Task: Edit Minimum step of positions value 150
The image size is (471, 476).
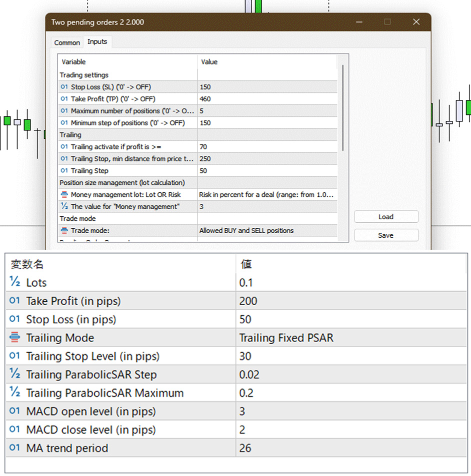Action: [267, 123]
